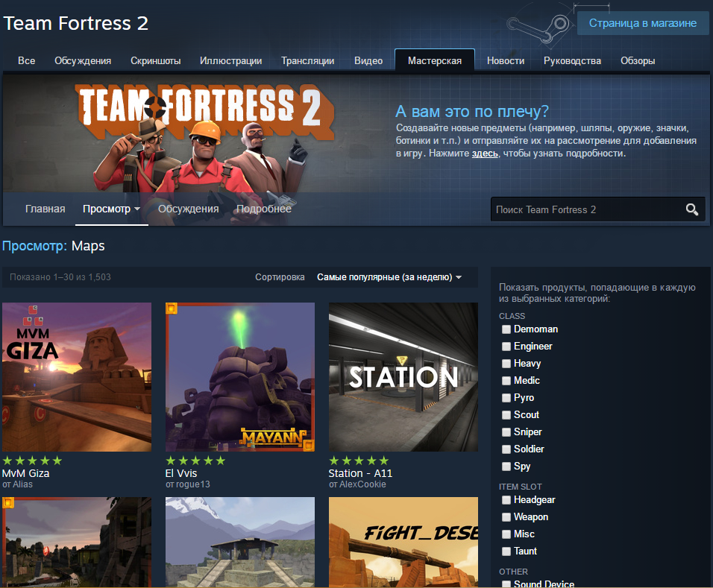This screenshot has width=713, height=588.
Task: Switch to the Скриншоты tab
Action: [x=156, y=60]
